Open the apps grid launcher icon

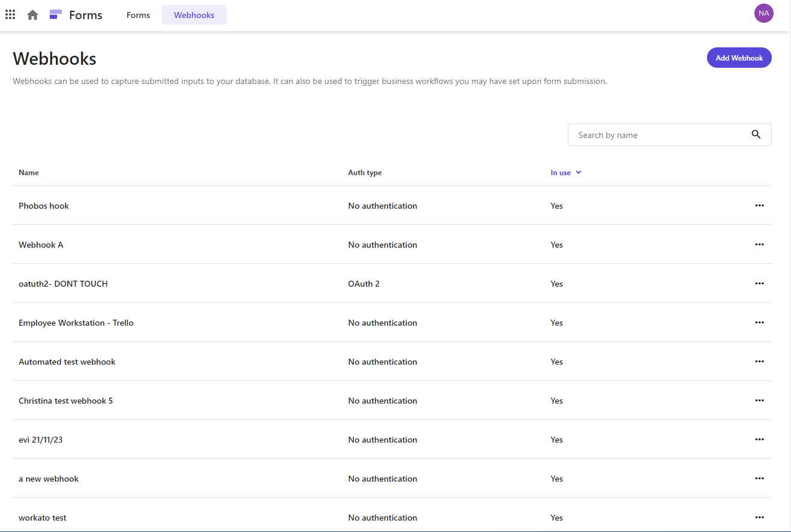pyautogui.click(x=10, y=14)
